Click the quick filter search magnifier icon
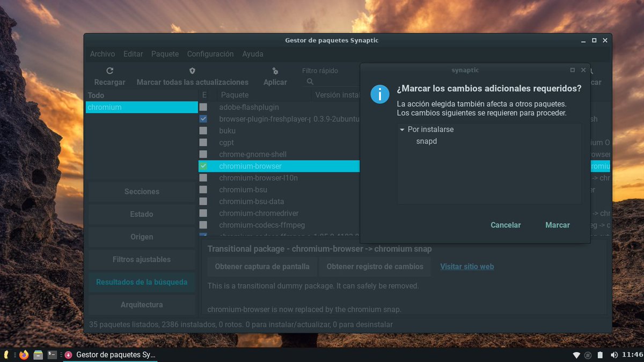Viewport: 644px width, 362px height. tap(310, 82)
